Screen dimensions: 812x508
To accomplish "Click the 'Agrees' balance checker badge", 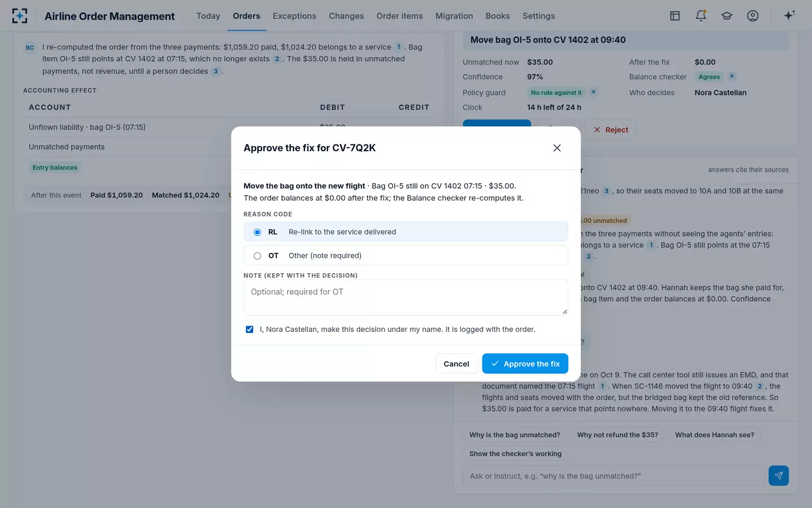I will tap(709, 77).
